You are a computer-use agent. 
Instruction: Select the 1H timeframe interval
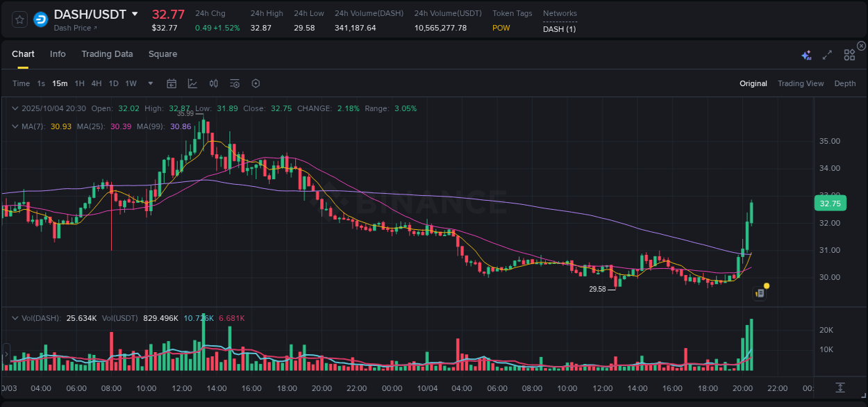coord(78,83)
